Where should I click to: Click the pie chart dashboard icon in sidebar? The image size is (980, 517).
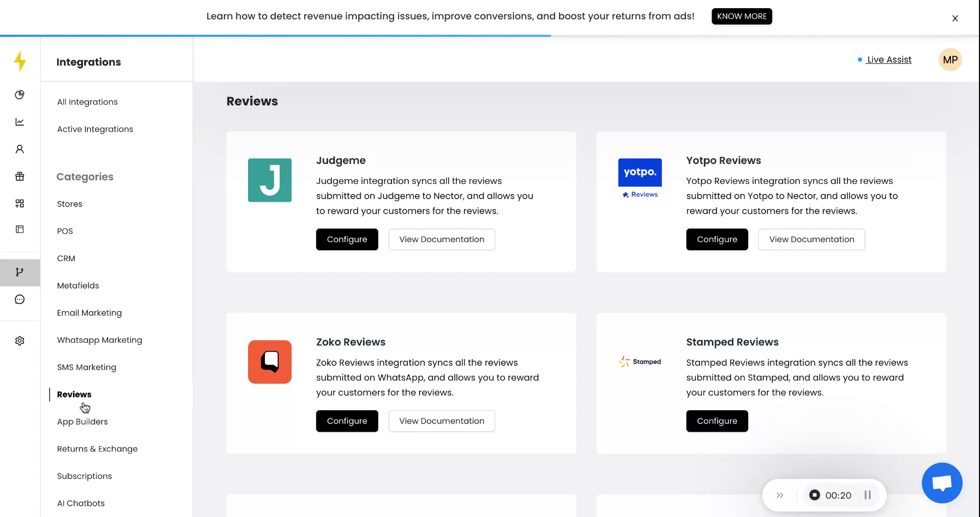point(20,95)
